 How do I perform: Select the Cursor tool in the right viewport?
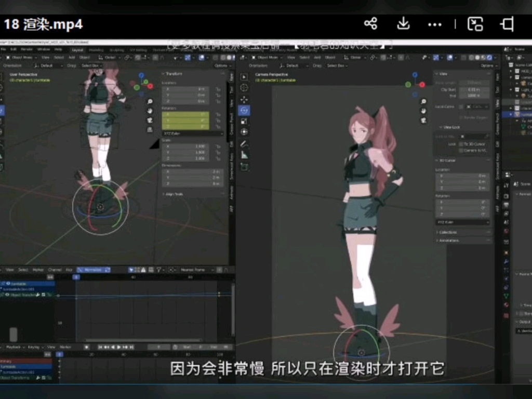(x=244, y=88)
